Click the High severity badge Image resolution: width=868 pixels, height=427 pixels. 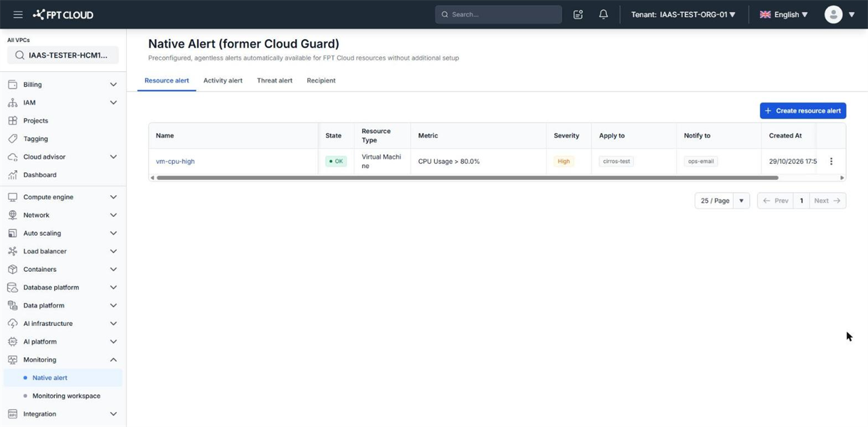[x=564, y=161]
